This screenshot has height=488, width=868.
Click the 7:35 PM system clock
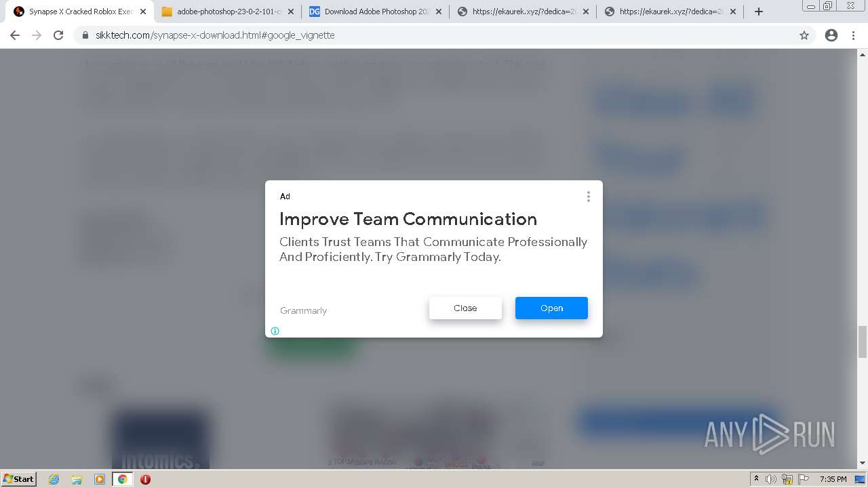[833, 479]
